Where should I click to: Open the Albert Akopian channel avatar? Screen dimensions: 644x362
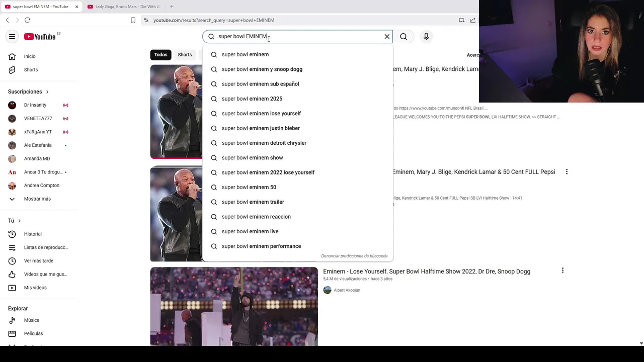[328, 290]
